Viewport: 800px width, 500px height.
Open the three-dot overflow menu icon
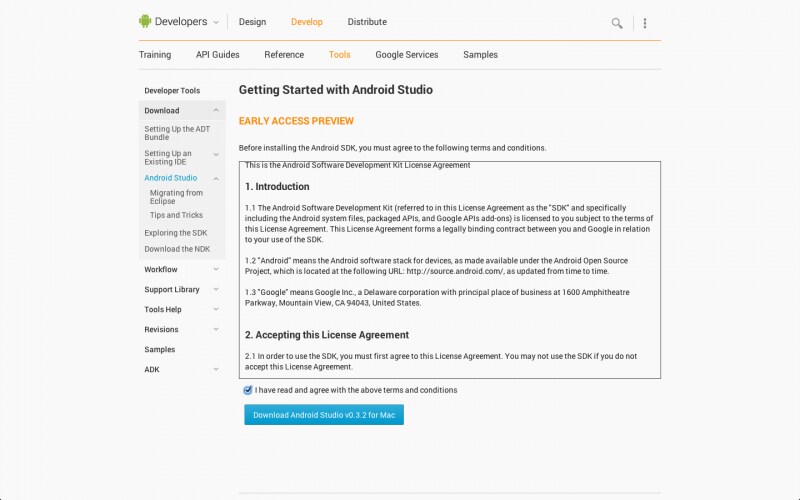pyautogui.click(x=645, y=23)
